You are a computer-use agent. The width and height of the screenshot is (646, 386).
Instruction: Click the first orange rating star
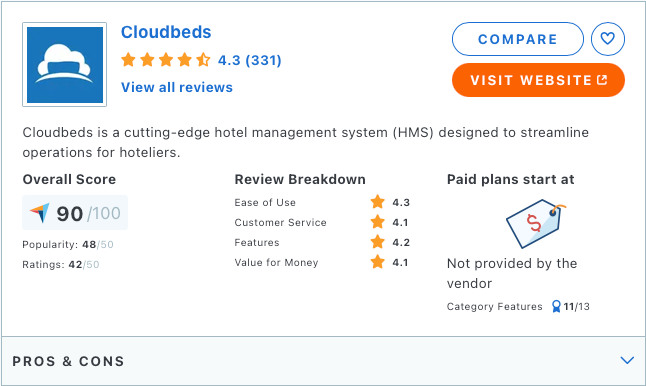pyautogui.click(x=129, y=60)
